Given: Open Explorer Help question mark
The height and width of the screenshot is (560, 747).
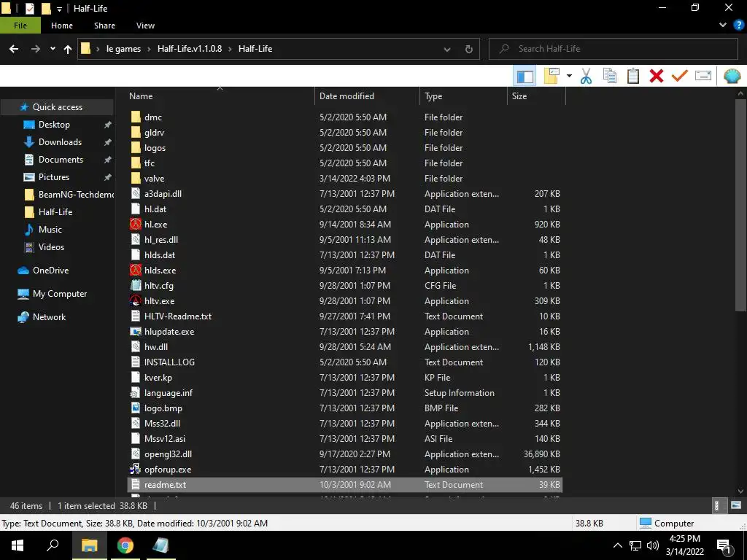Looking at the screenshot, I should point(738,26).
